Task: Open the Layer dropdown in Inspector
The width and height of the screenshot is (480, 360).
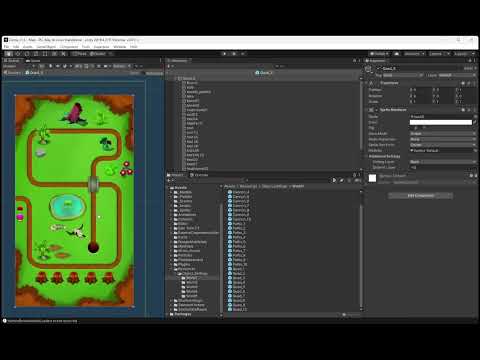Action: pyautogui.click(x=457, y=75)
